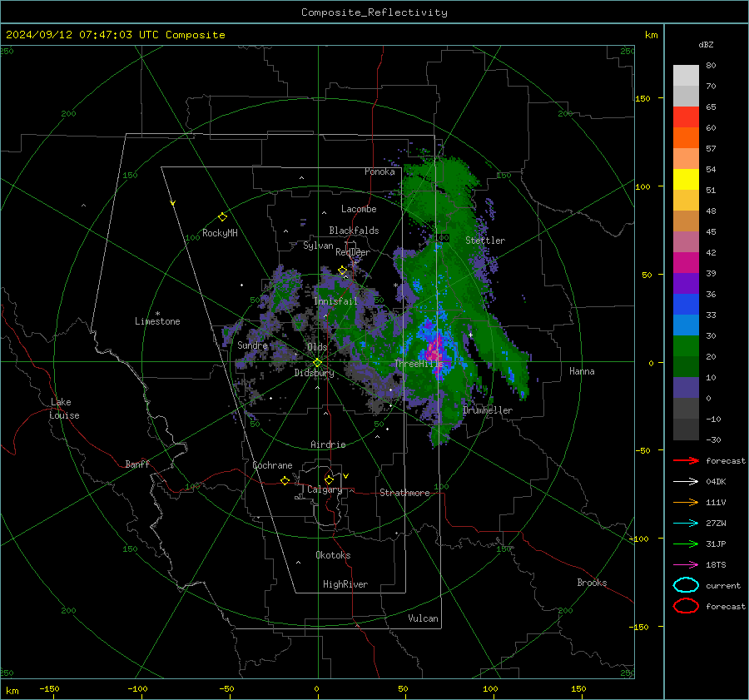Viewport: 749px width, 700px height.
Task: Click the yellow diamond marker near Cochrane
Action: 285,481
